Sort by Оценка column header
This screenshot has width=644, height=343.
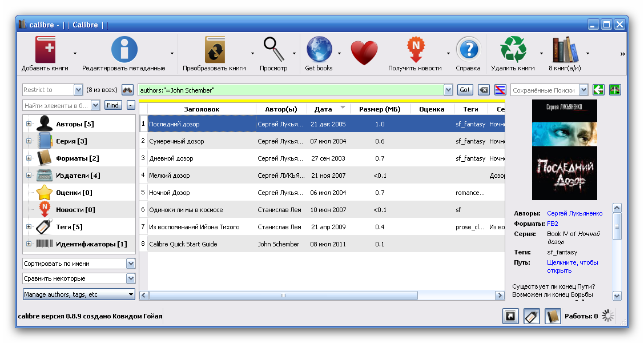(x=432, y=109)
